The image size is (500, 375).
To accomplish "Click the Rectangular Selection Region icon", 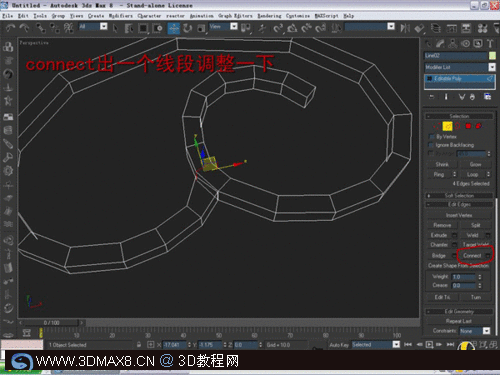I will click(x=143, y=28).
